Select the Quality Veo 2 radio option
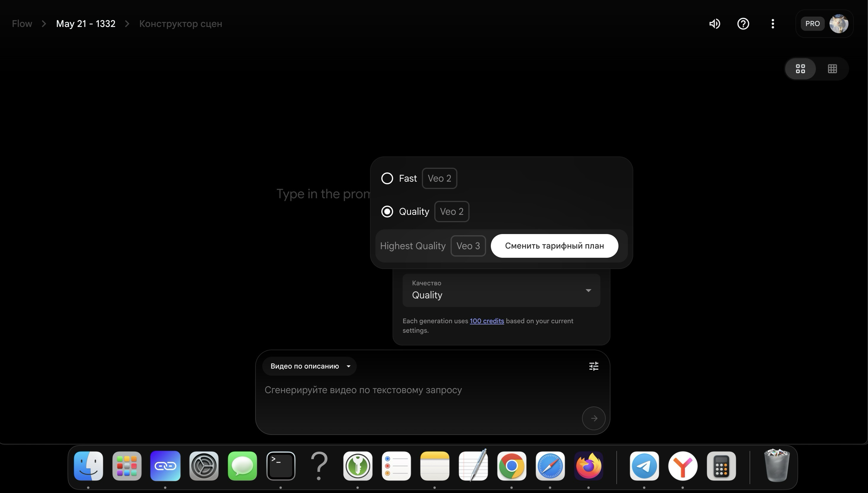 click(x=387, y=212)
